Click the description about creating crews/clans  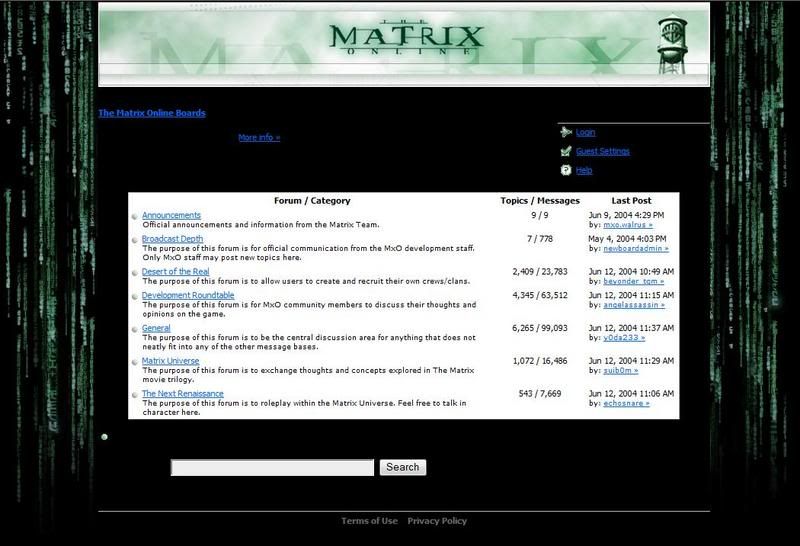[306, 281]
